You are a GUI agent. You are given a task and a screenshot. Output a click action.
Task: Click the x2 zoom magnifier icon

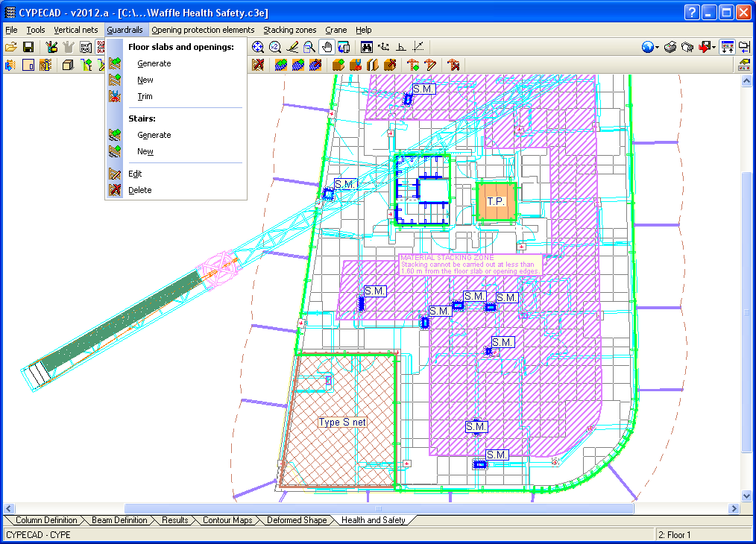[274, 47]
